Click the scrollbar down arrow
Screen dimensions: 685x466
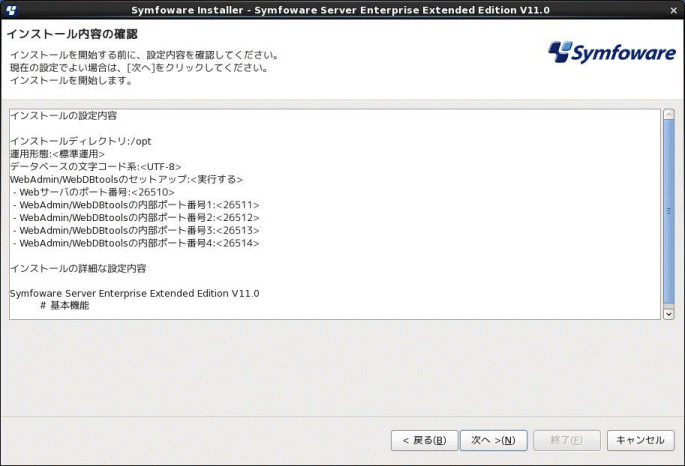click(x=668, y=314)
